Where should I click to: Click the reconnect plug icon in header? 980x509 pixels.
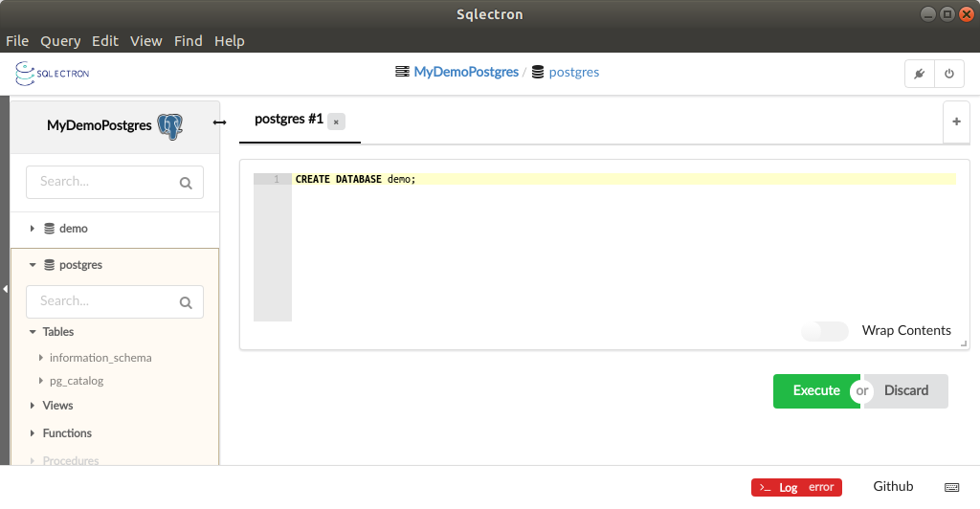pyautogui.click(x=919, y=74)
